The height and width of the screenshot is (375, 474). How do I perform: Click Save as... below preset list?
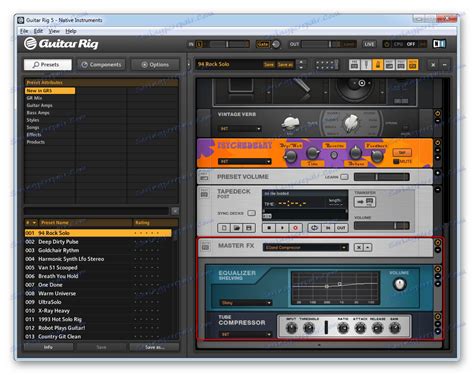coord(154,347)
